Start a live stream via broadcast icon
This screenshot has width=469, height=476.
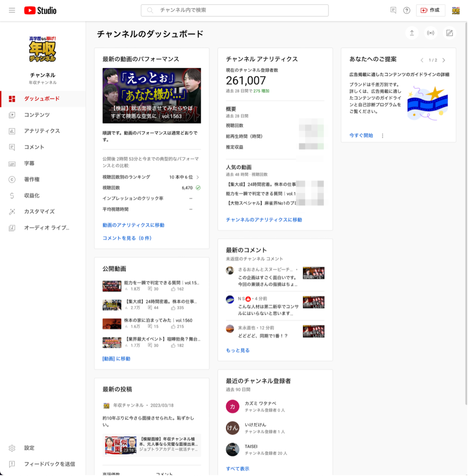[430, 33]
